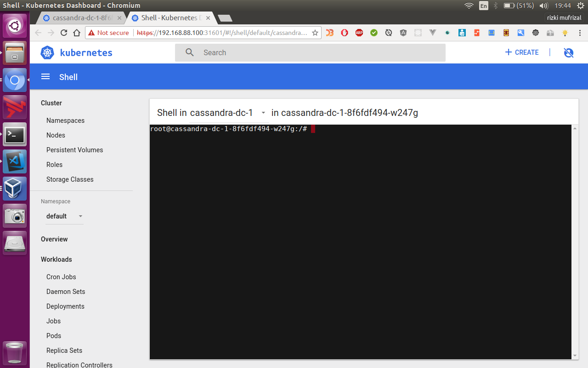Click the terminal scrollbar down arrow
This screenshot has height=368, width=588.
click(x=575, y=356)
